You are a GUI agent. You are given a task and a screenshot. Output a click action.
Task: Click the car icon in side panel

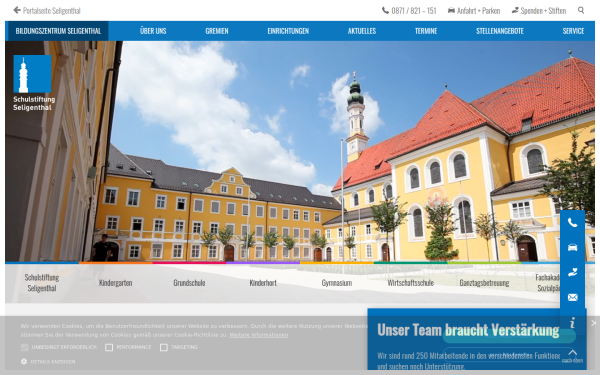pos(572,248)
